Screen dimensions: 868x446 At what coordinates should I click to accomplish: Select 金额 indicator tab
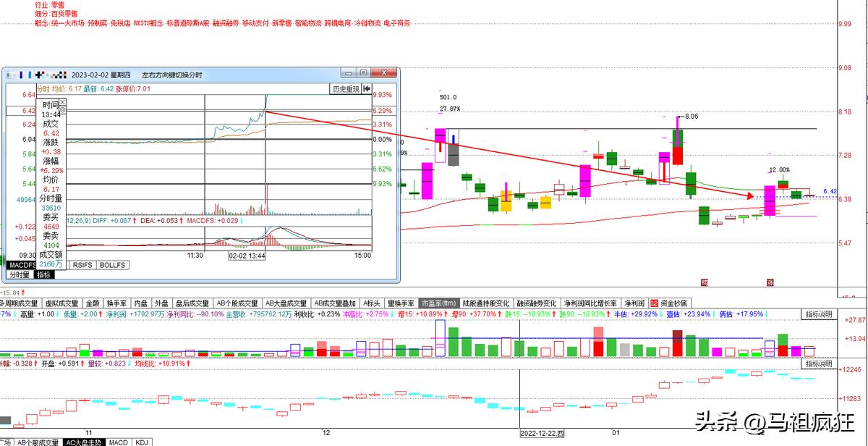tap(93, 303)
